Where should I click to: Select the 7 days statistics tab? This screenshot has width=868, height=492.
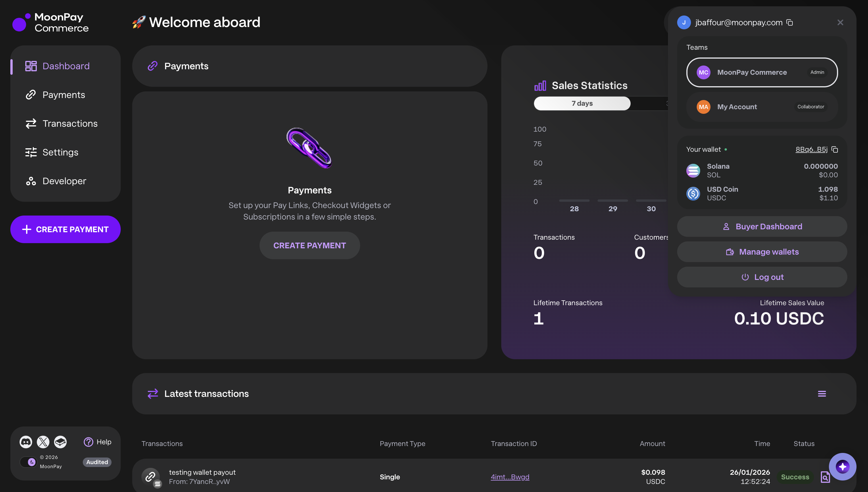click(x=582, y=103)
